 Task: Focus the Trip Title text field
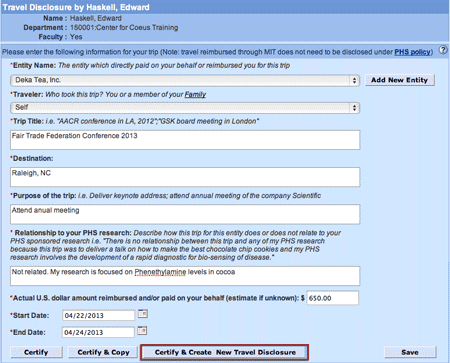185,140
